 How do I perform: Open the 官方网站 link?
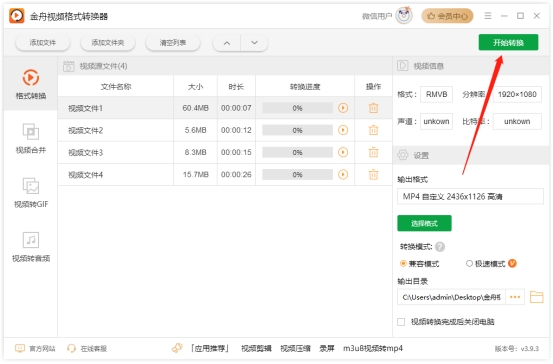pyautogui.click(x=35, y=348)
